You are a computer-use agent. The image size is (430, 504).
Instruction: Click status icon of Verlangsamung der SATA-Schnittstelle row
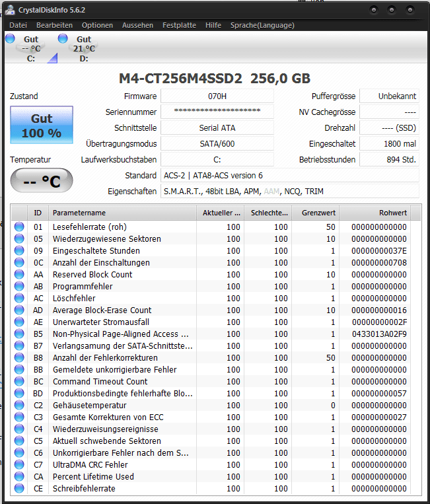(19, 345)
